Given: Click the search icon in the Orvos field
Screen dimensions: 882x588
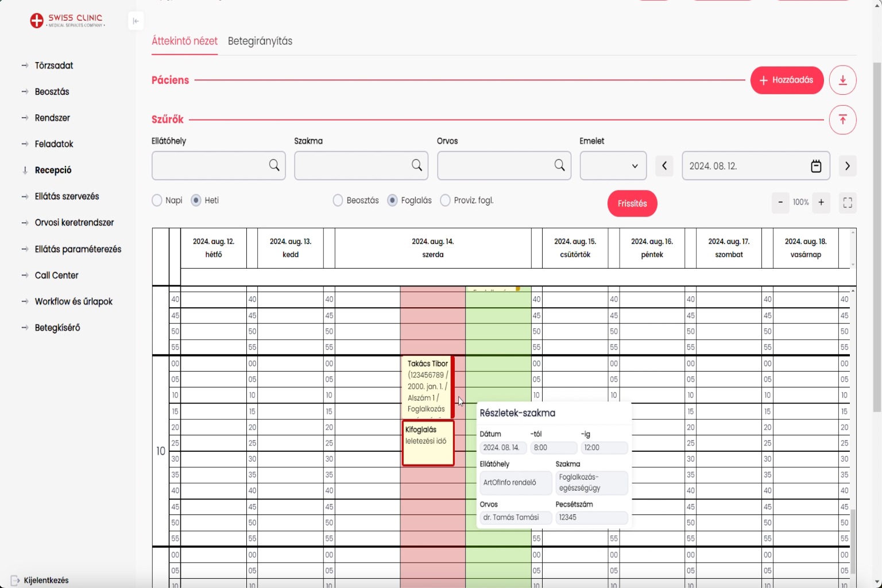Looking at the screenshot, I should click(559, 165).
